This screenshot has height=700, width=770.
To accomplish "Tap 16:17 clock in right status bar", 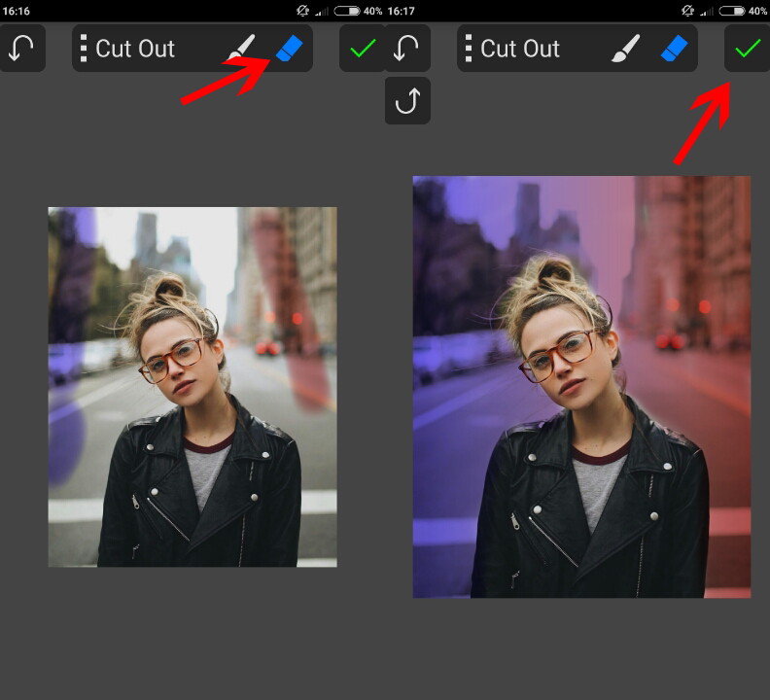I will pyautogui.click(x=402, y=11).
